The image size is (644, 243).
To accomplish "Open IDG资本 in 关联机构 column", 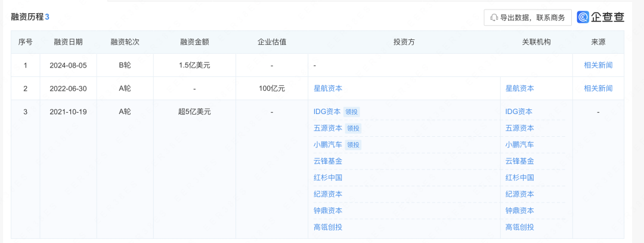I will [x=519, y=112].
